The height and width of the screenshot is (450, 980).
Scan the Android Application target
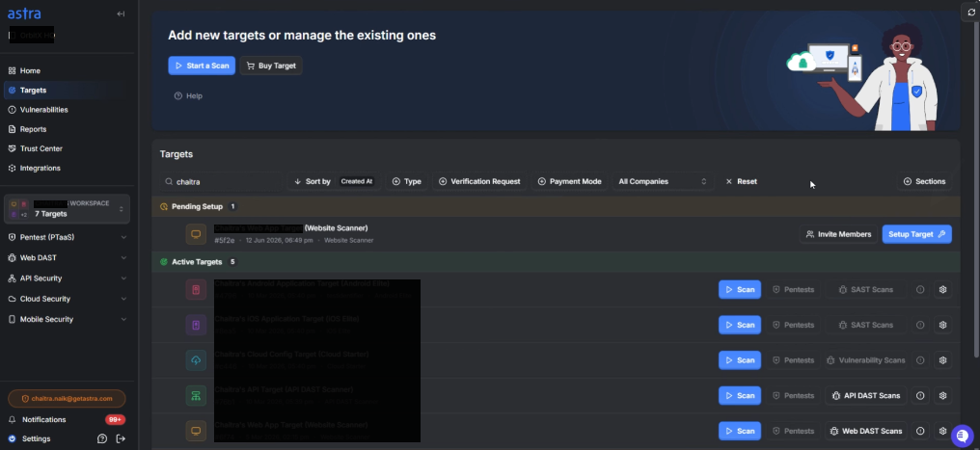(x=740, y=290)
